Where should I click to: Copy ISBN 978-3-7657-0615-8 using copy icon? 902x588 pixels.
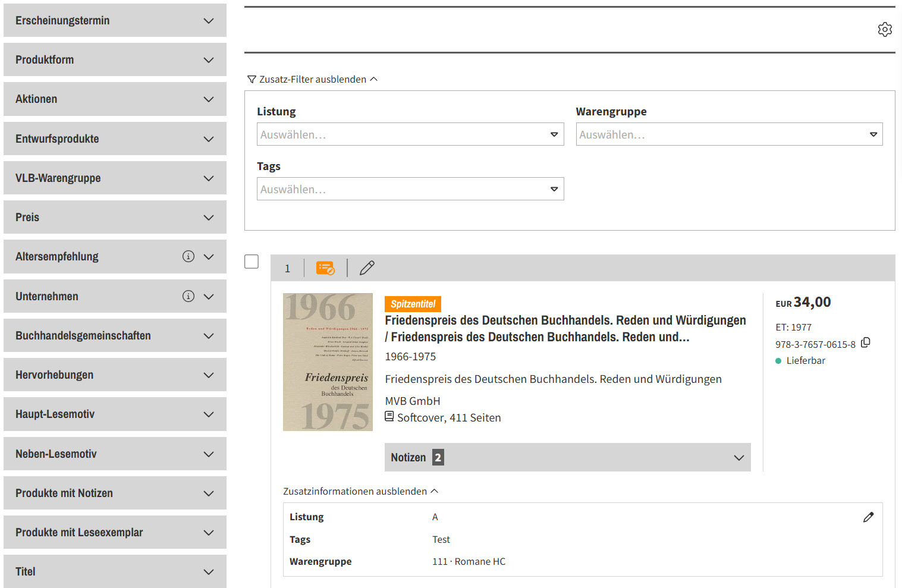[x=866, y=342]
